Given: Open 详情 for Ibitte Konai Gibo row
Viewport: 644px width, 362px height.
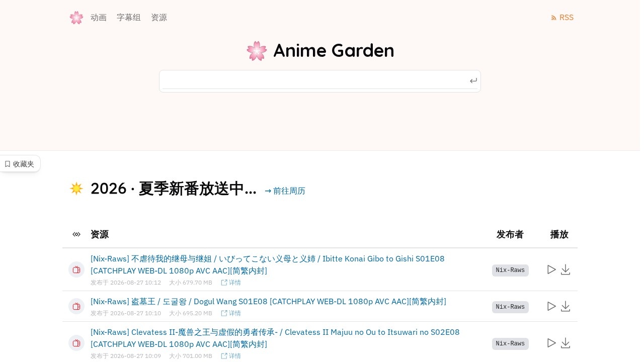Looking at the screenshot, I should [x=231, y=283].
